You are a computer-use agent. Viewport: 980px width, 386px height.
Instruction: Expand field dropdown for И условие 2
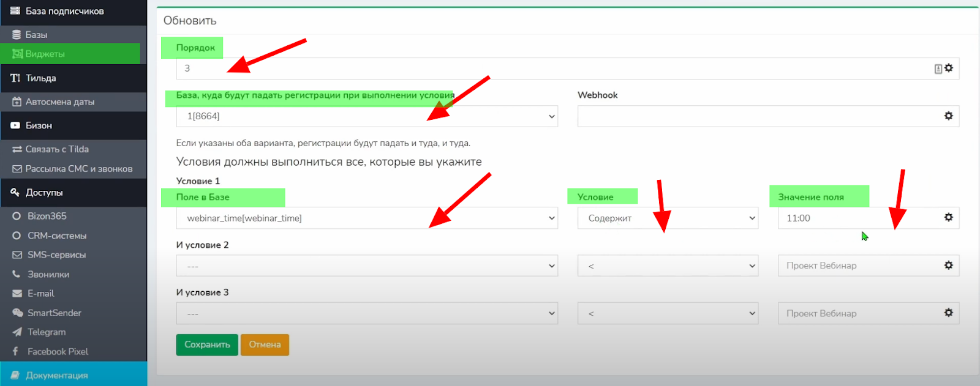(x=366, y=265)
